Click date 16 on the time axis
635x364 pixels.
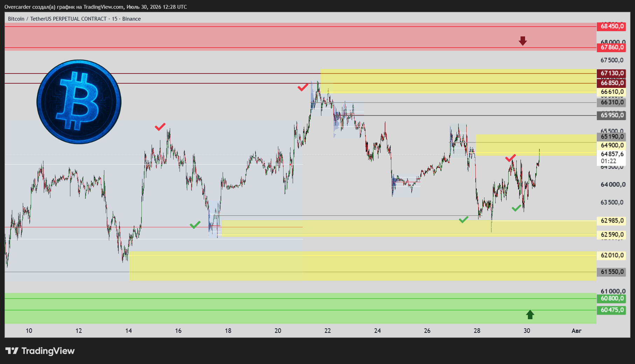click(x=178, y=331)
